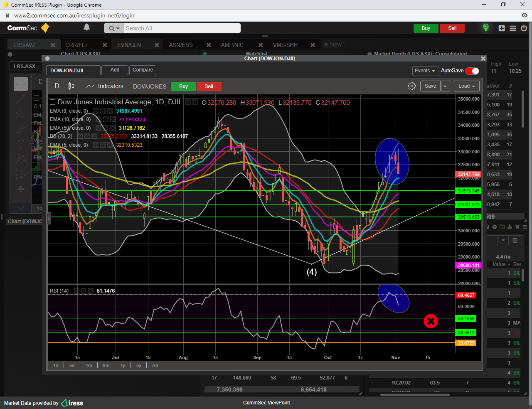Toggle visibility of RSI (14) indicator
This screenshot has width=532, height=409.
[76, 291]
